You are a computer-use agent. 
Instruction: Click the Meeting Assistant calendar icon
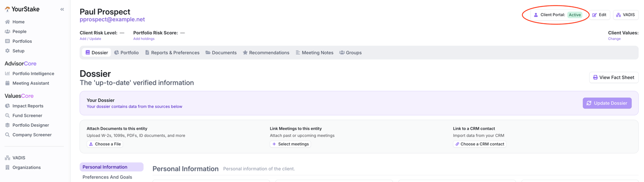(x=7, y=83)
